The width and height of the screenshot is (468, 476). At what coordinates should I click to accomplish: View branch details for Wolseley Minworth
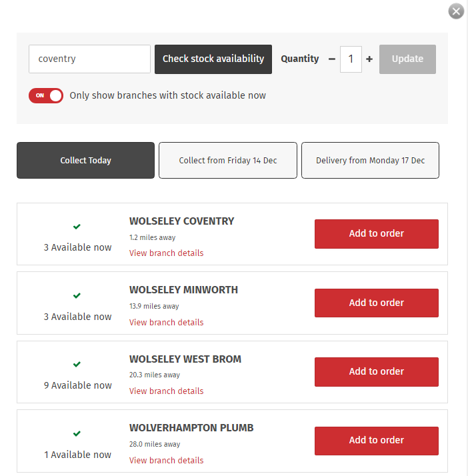click(166, 323)
